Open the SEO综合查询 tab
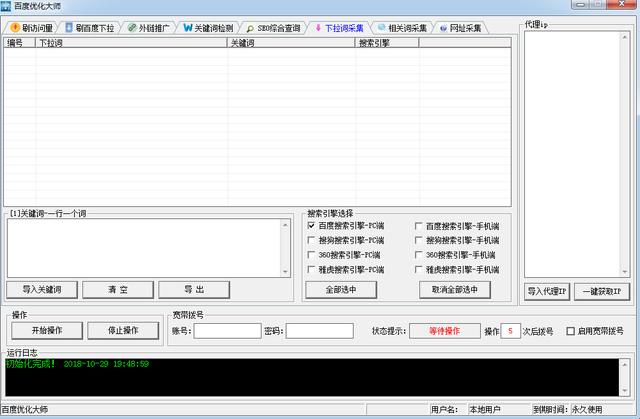The height and width of the screenshot is (419, 640). coord(273,28)
